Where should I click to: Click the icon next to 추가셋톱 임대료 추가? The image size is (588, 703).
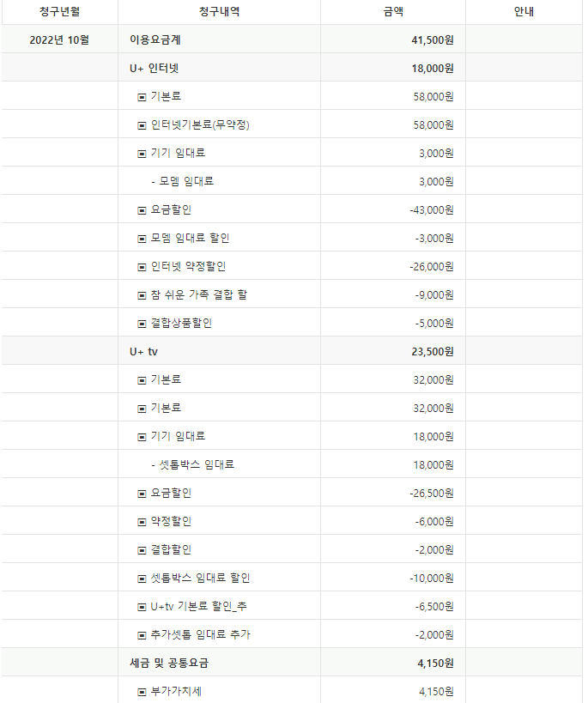142,635
